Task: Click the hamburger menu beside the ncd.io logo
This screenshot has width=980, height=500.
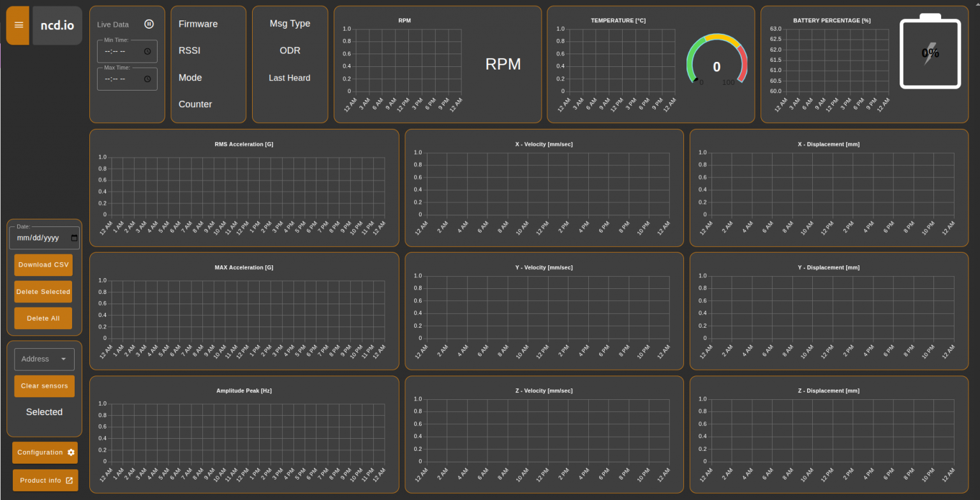Action: (18, 25)
